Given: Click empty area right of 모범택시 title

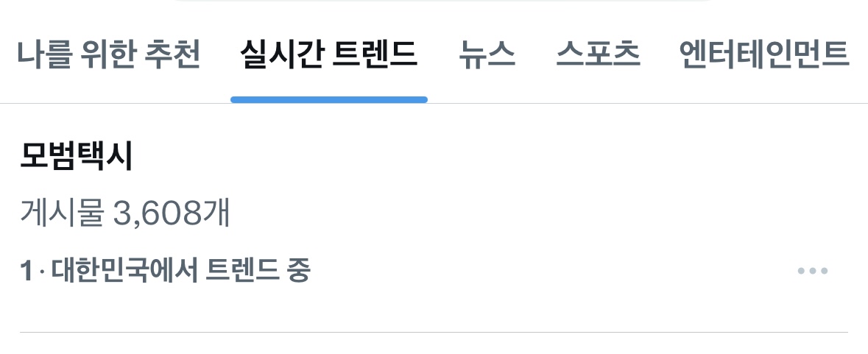Looking at the screenshot, I should 498,156.
